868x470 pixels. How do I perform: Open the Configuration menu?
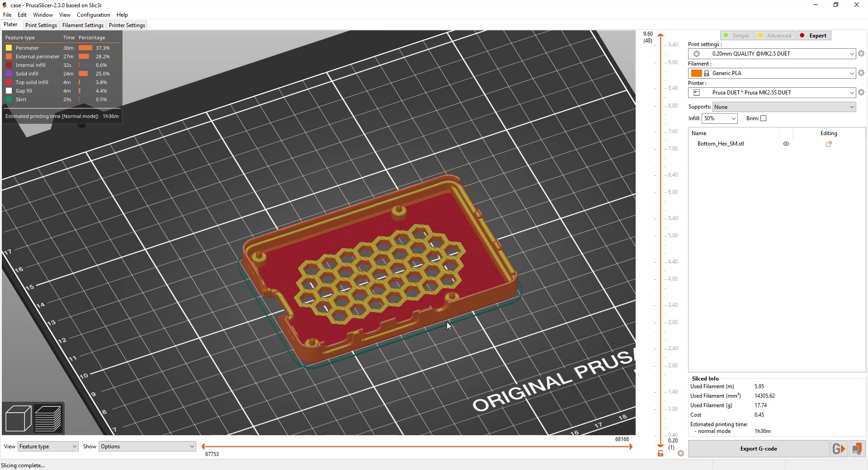pyautogui.click(x=93, y=14)
